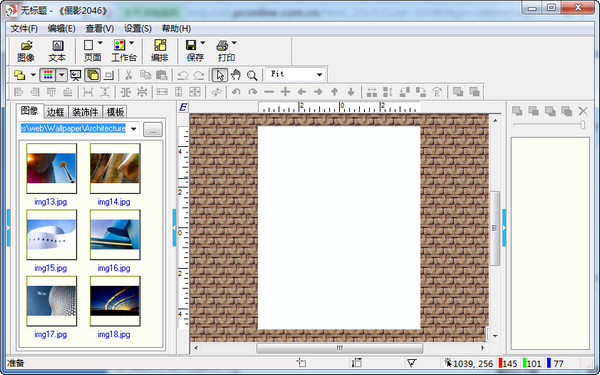Switch to the 边框 tab
The height and width of the screenshot is (375, 600).
click(x=55, y=112)
